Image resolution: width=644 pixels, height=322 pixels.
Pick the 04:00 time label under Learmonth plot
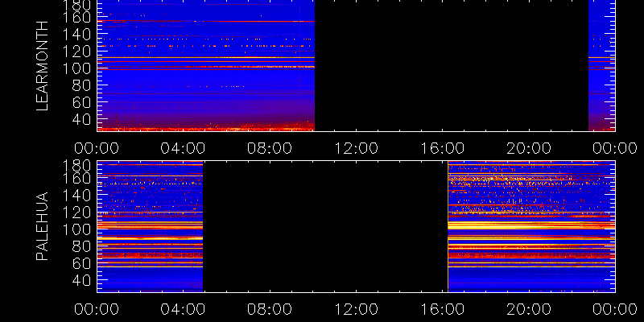click(x=183, y=148)
